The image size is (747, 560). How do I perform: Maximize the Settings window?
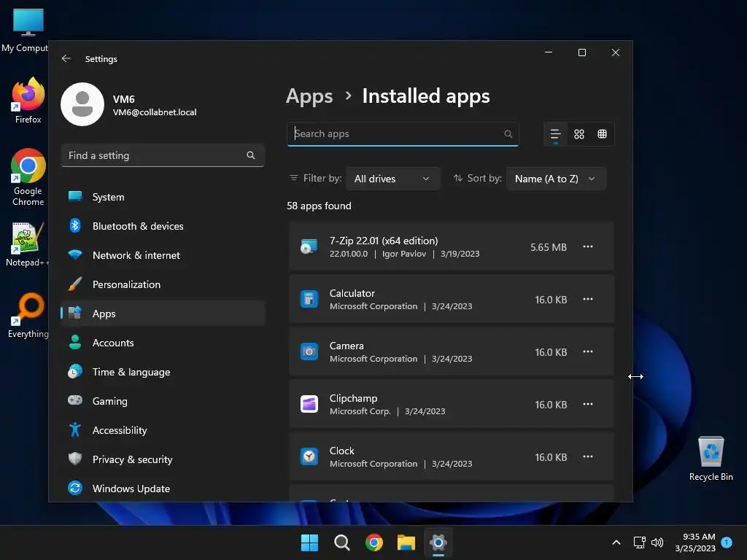coord(582,52)
